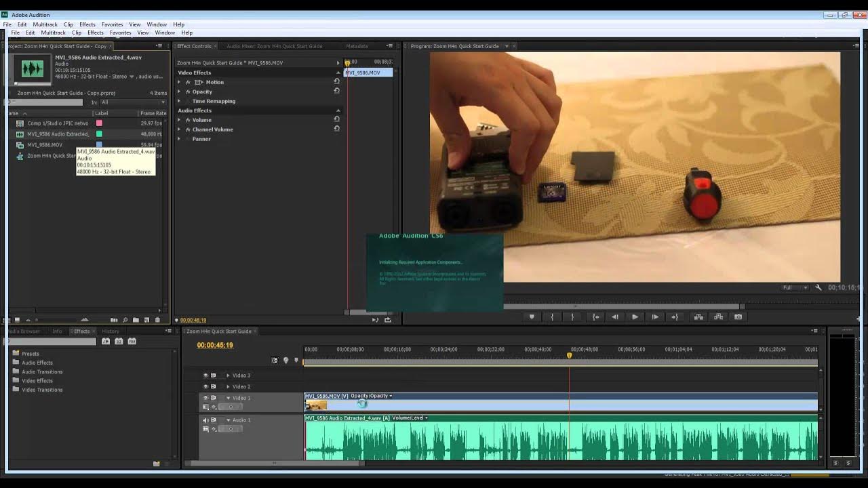This screenshot has width=868, height=488.
Task: Expand Time Remapping properties
Action: [179, 101]
